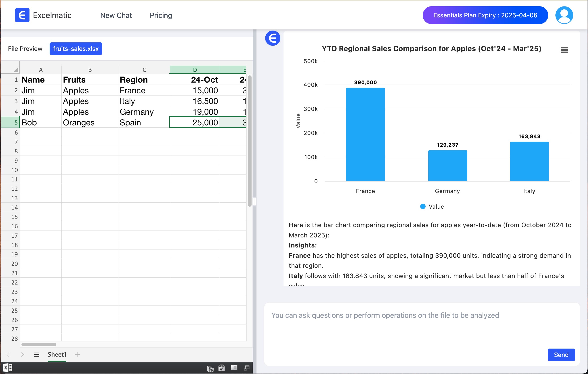Toggle the Value series legend item
This screenshot has width=588, height=374.
[432, 207]
